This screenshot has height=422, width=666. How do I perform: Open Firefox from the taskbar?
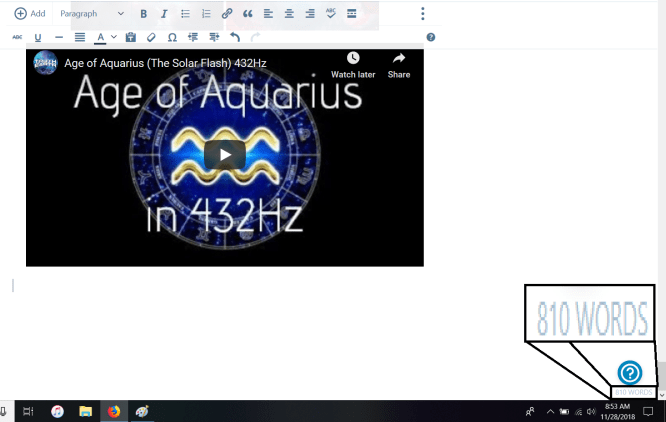point(113,411)
